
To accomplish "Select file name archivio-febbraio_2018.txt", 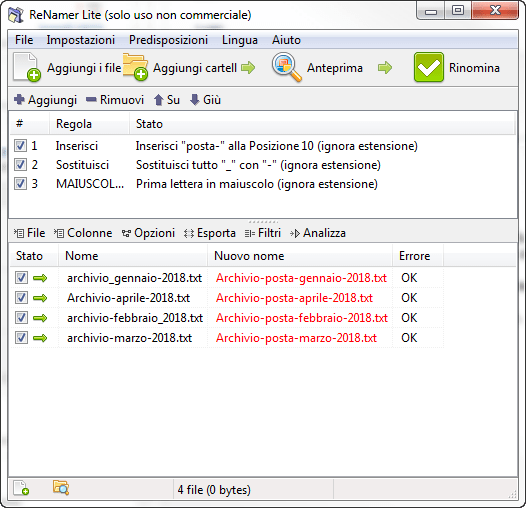I will [135, 318].
